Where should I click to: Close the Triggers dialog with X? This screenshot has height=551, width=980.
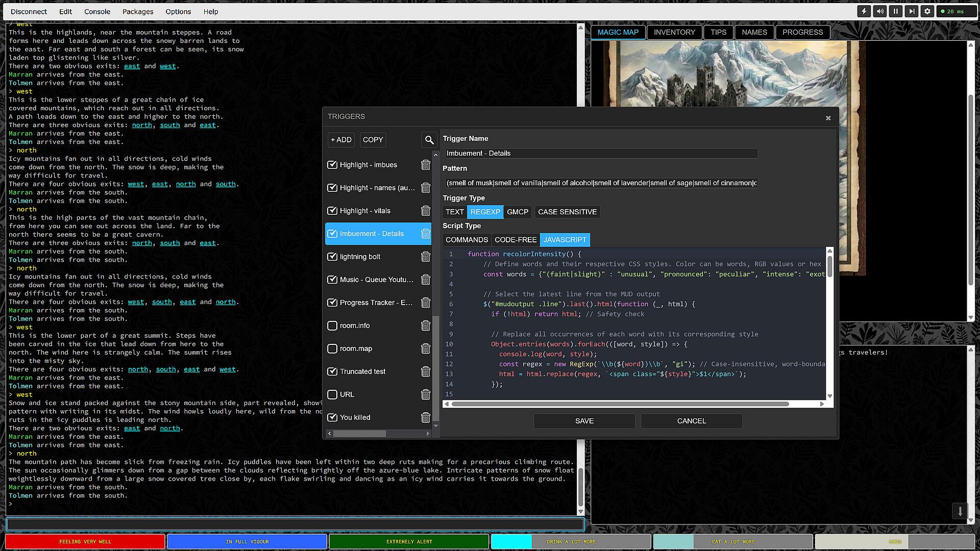tap(828, 118)
